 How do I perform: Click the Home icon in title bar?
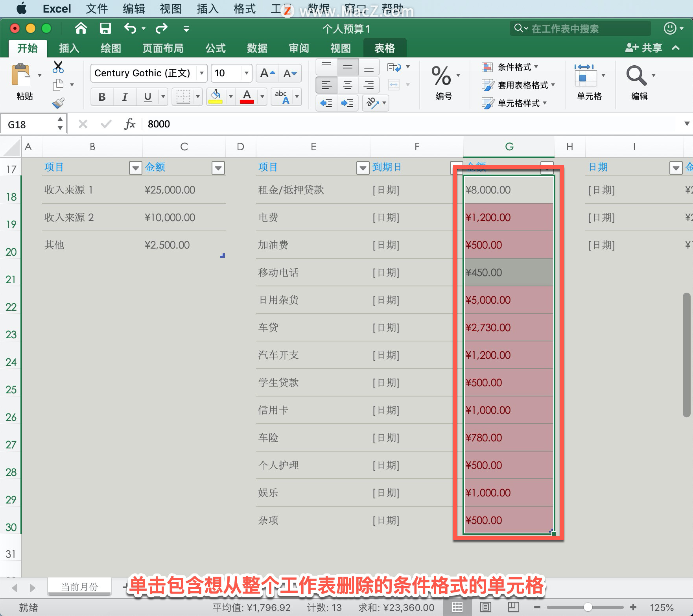[x=81, y=28]
